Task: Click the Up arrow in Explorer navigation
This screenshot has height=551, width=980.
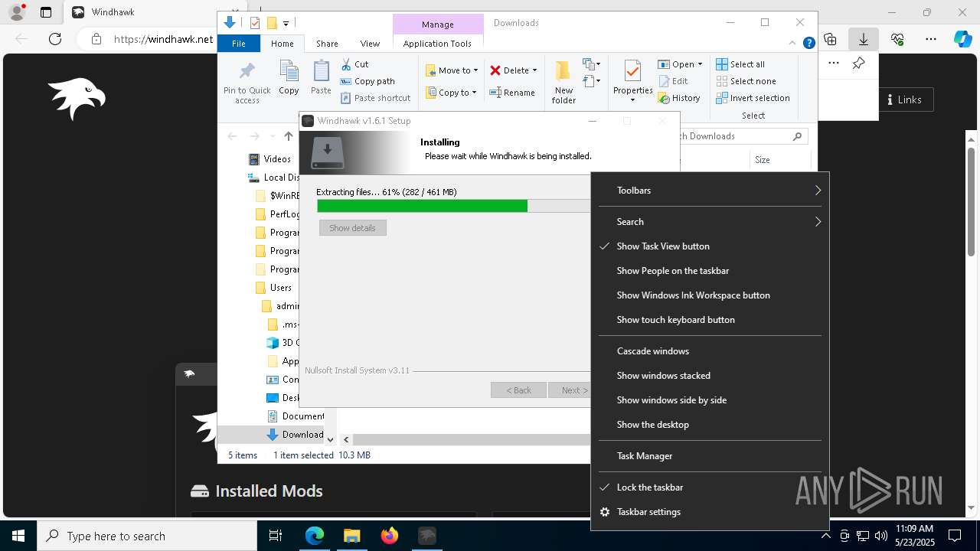Action: point(289,136)
